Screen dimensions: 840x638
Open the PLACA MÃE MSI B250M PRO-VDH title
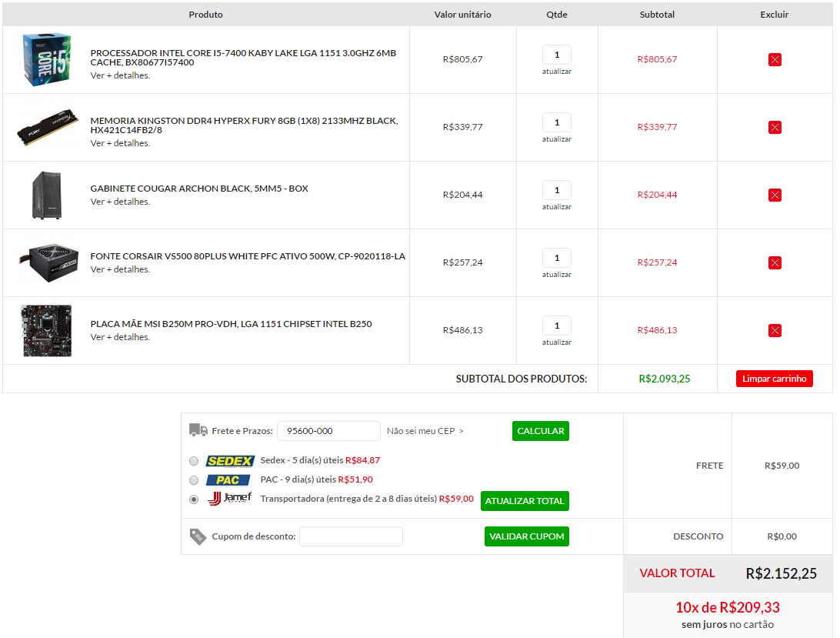(231, 324)
